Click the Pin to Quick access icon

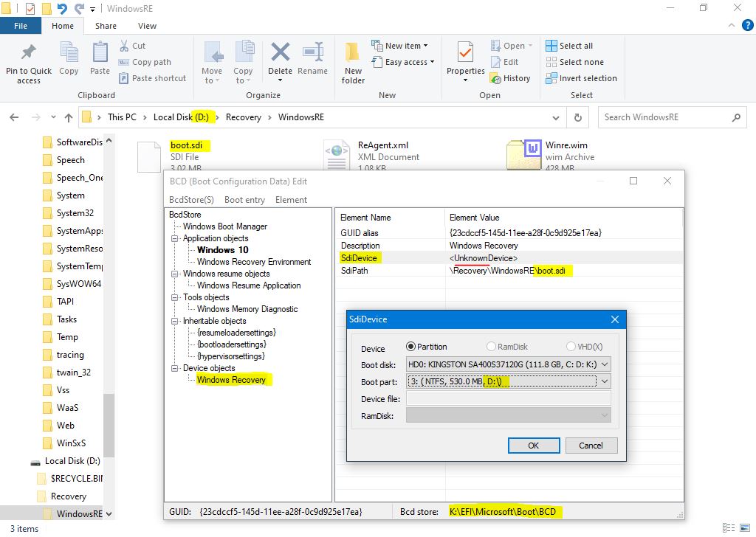click(x=29, y=54)
